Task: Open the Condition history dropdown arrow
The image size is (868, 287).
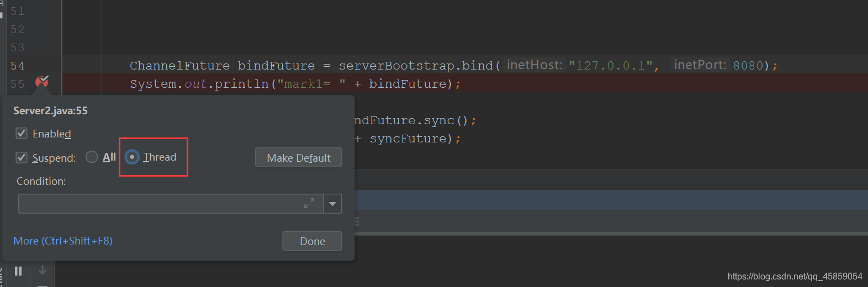Action: (x=332, y=204)
